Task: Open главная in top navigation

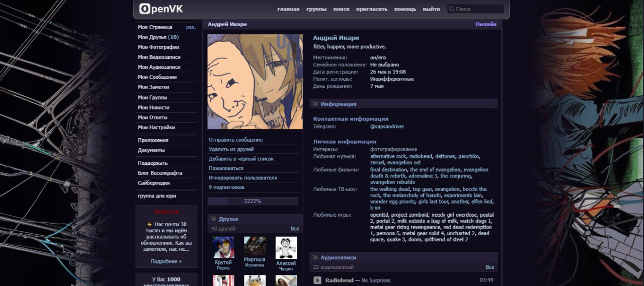Action: pyautogui.click(x=288, y=9)
